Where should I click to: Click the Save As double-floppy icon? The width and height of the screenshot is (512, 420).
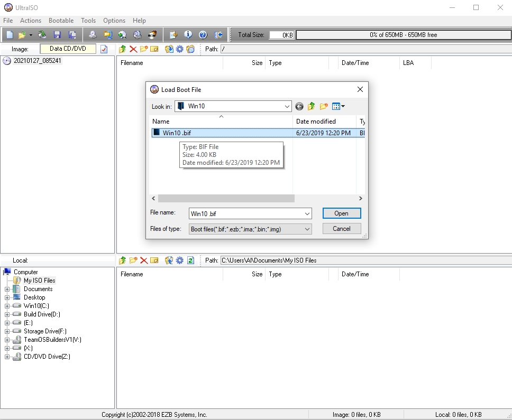(72, 34)
